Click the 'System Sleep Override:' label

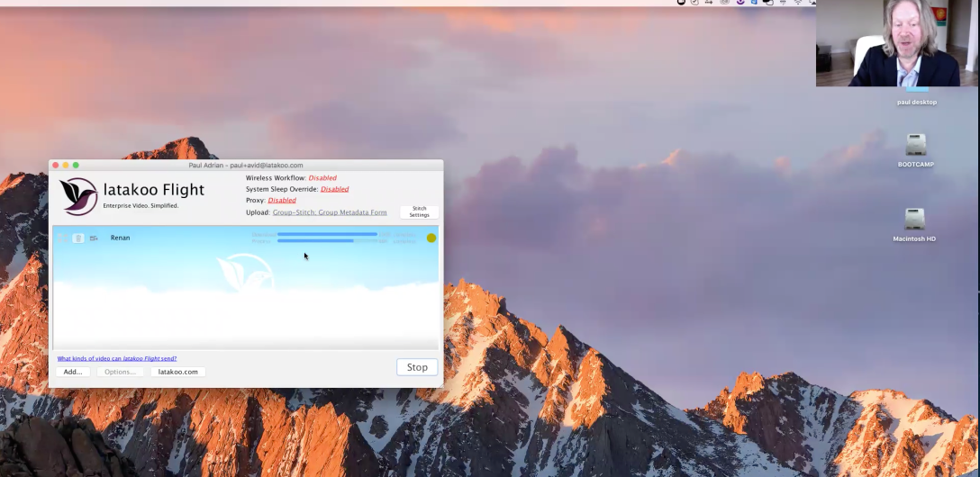[x=282, y=189]
